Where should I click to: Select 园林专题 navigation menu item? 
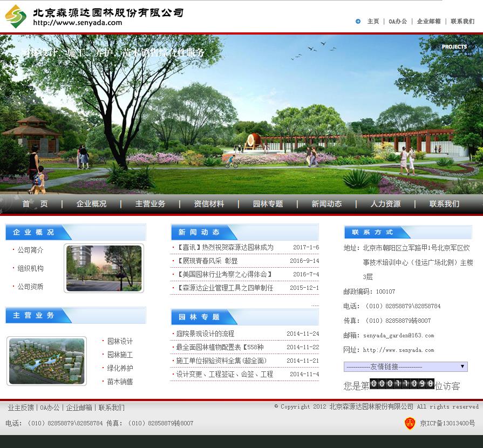pos(268,204)
